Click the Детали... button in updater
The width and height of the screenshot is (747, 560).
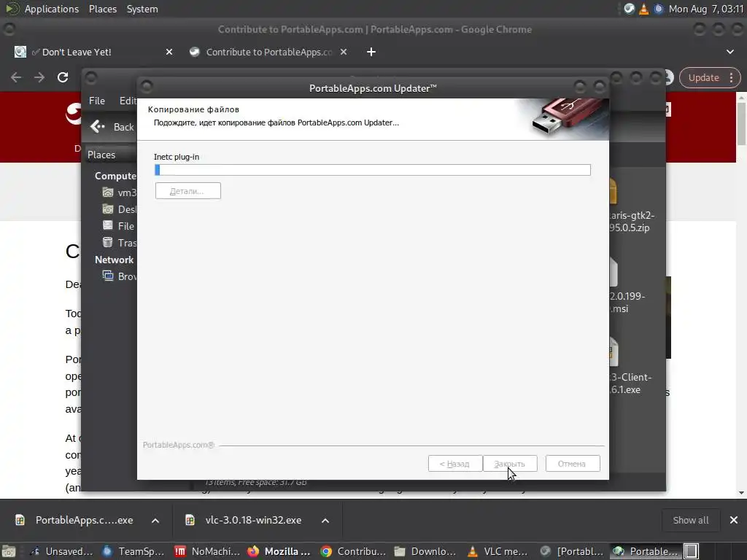click(x=187, y=191)
